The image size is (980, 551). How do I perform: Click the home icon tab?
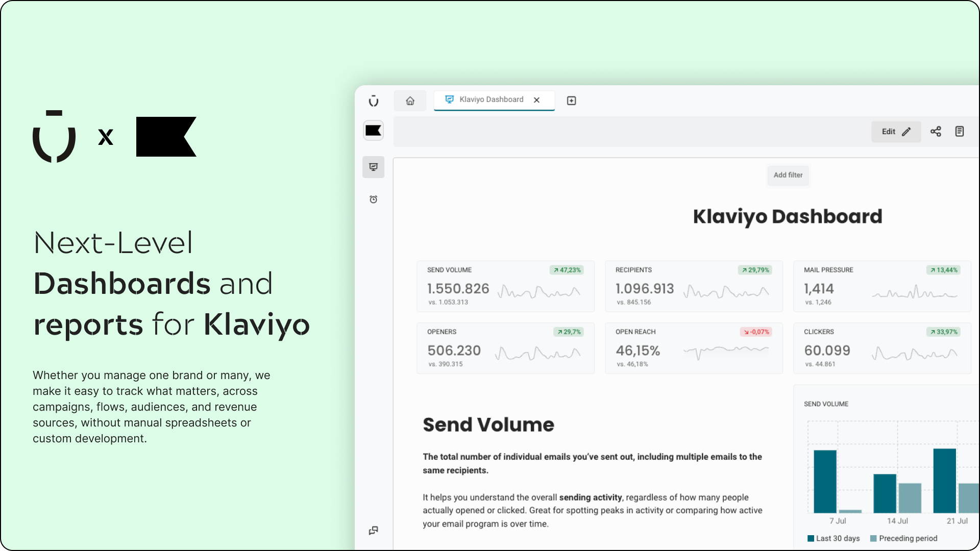point(410,101)
